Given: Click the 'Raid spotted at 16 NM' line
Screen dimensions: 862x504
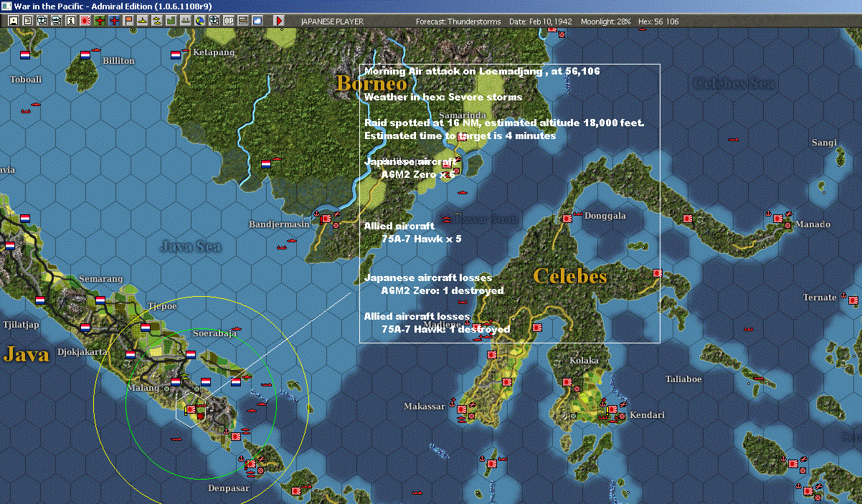Looking at the screenshot, I should click(x=504, y=123).
